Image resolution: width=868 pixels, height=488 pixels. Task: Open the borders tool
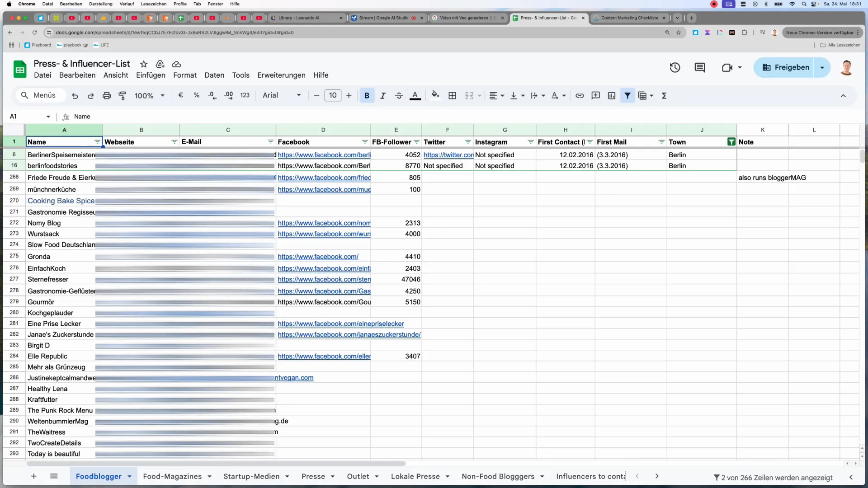[452, 96]
